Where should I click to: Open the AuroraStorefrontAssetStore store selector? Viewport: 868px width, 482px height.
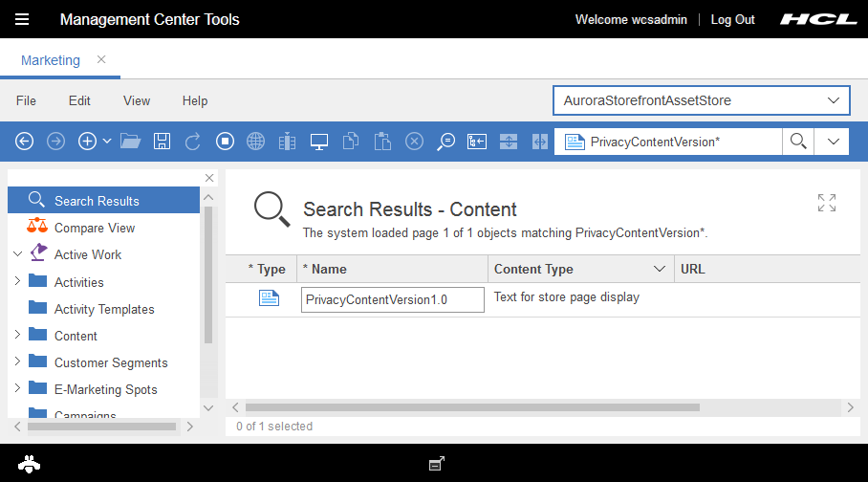pyautogui.click(x=701, y=100)
